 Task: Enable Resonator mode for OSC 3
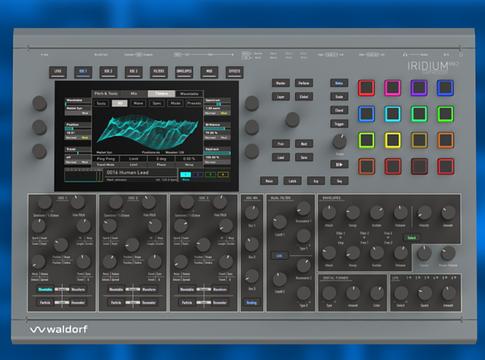click(x=219, y=303)
